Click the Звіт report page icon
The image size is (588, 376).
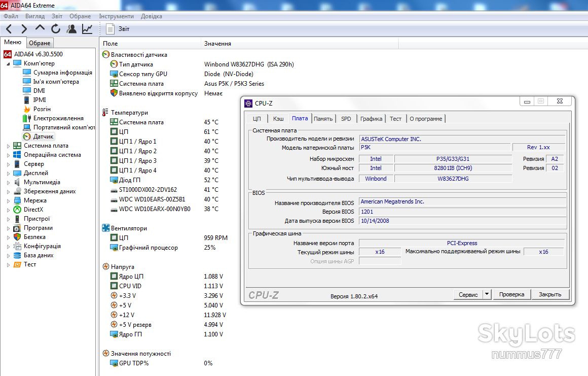coord(110,29)
